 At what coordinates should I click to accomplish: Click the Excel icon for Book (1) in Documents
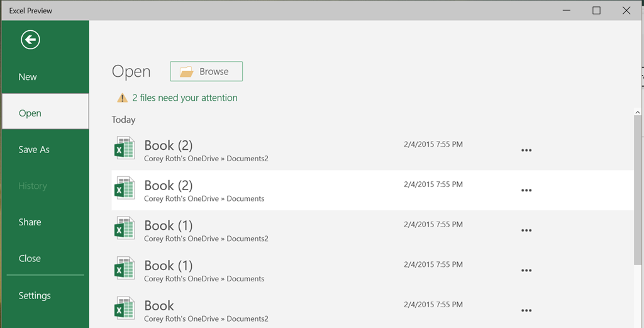click(x=125, y=268)
